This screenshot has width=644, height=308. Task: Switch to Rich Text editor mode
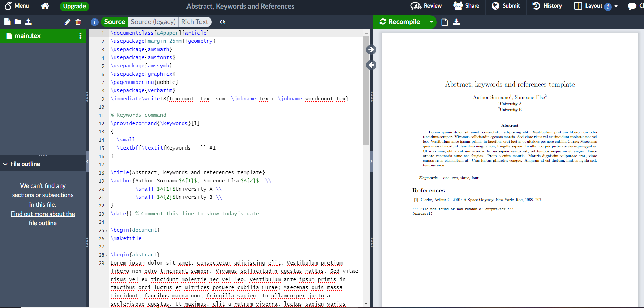pos(195,22)
